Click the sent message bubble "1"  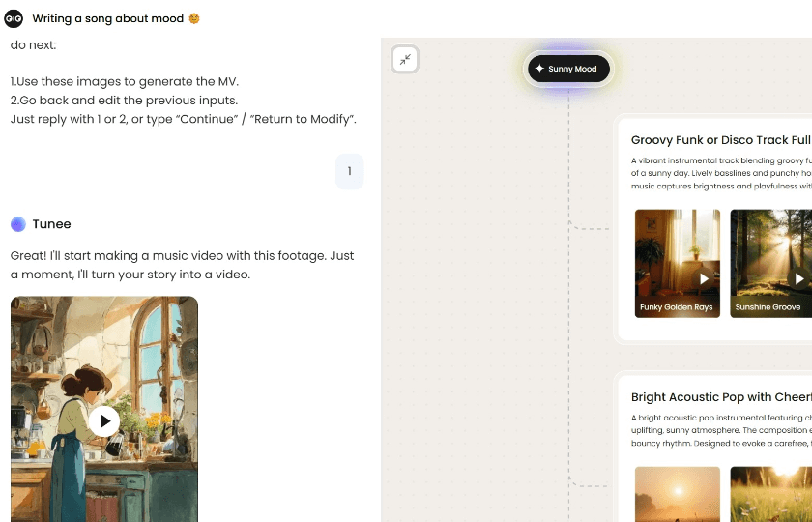coord(349,171)
